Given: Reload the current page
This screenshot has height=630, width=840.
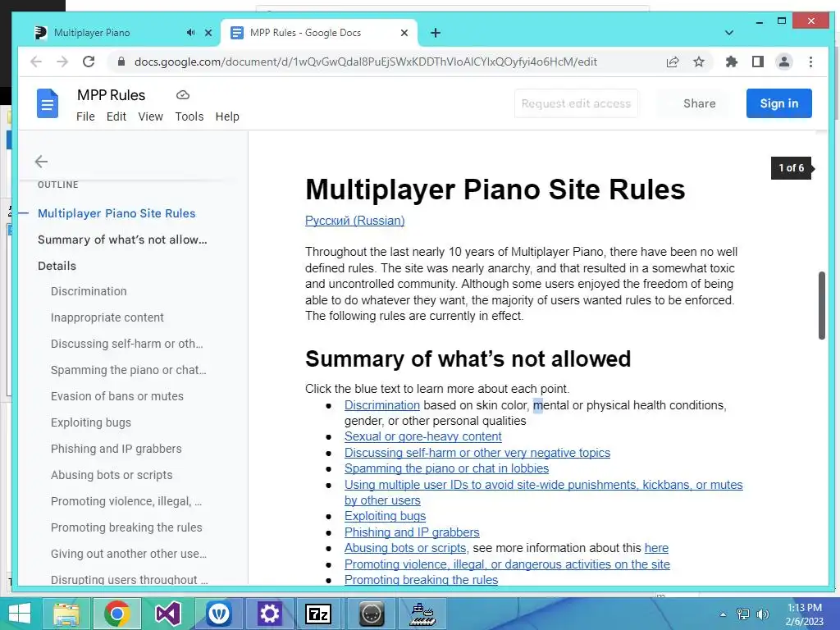Looking at the screenshot, I should pyautogui.click(x=89, y=62).
